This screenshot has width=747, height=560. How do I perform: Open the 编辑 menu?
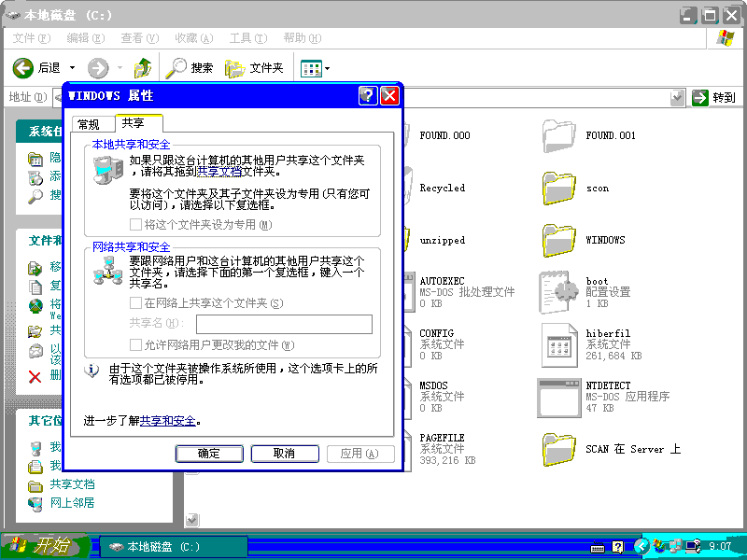pos(86,38)
